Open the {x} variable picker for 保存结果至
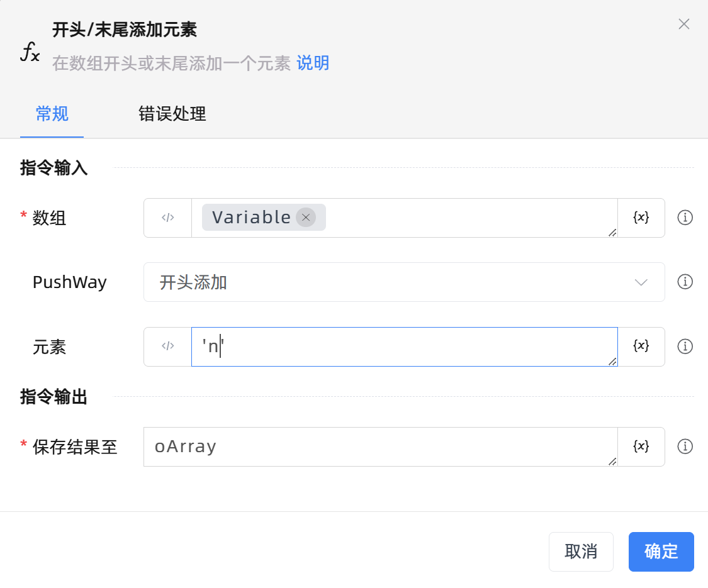708x588 pixels. pyautogui.click(x=641, y=447)
